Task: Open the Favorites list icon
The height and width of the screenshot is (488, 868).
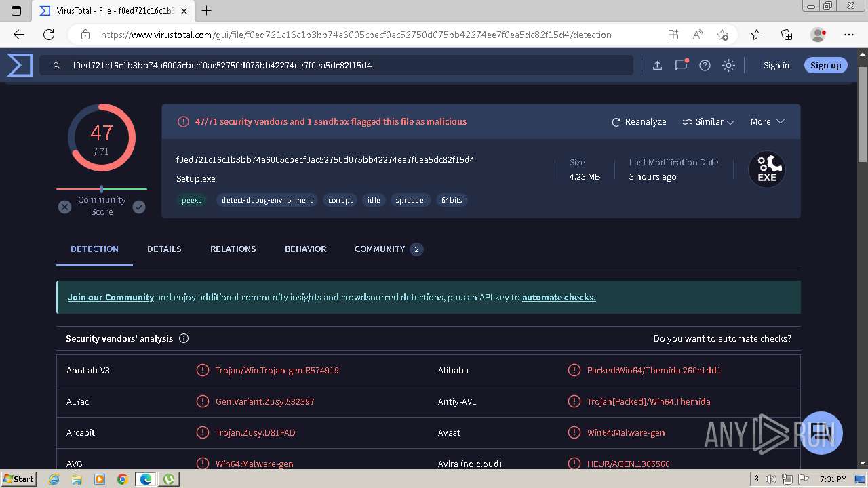Action: [757, 35]
